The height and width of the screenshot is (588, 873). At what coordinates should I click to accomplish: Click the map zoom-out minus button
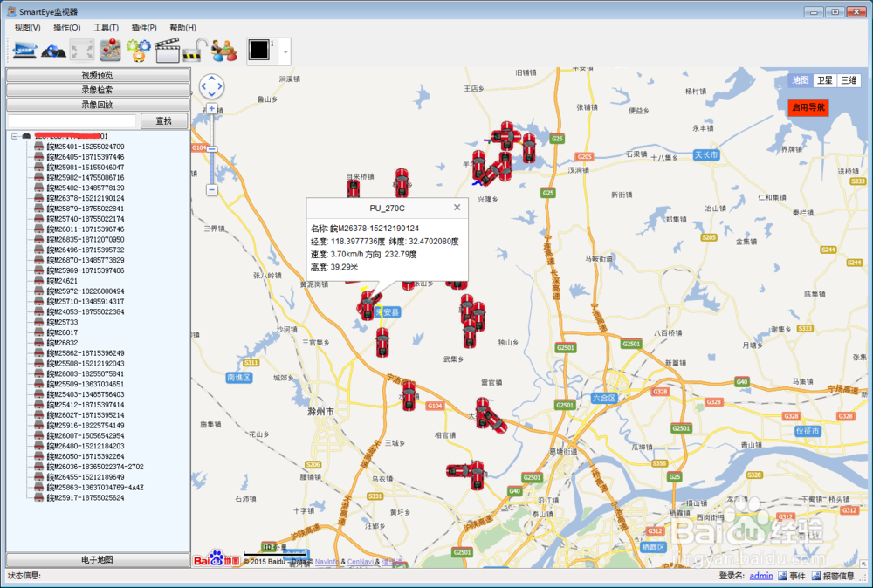[211, 189]
